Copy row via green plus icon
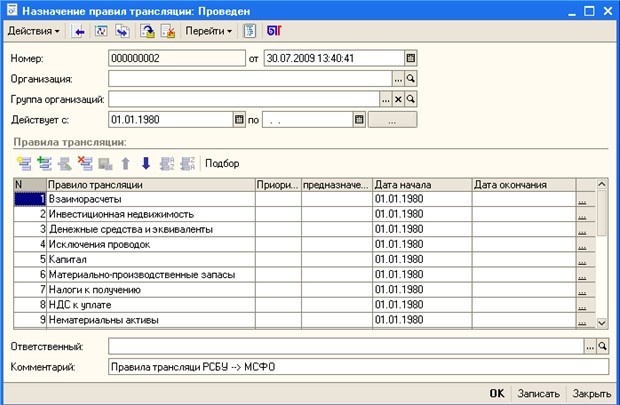 (45, 163)
